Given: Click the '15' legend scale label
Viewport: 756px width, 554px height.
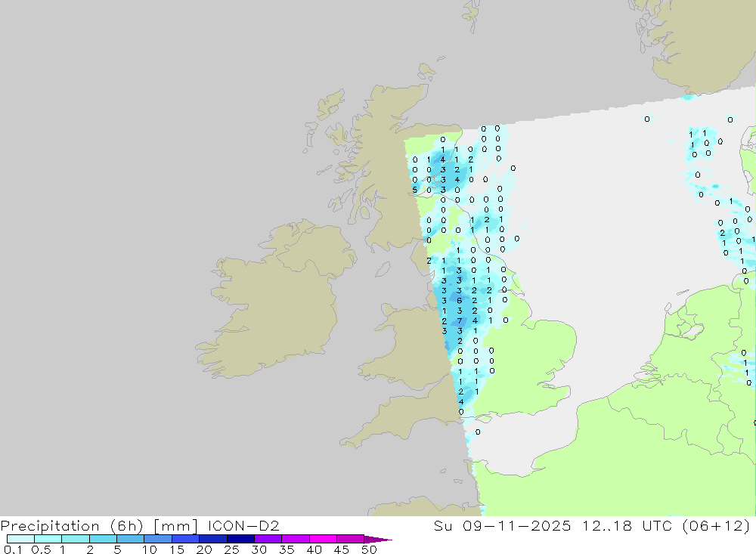Looking at the screenshot, I should 177,549.
